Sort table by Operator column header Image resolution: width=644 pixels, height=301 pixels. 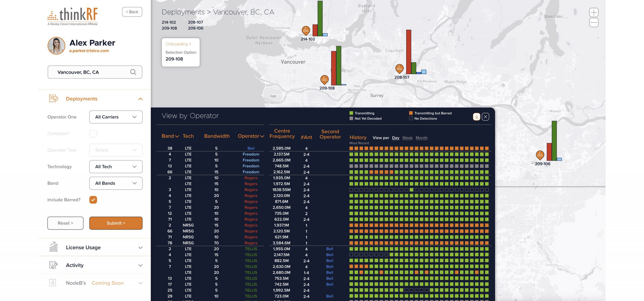251,136
